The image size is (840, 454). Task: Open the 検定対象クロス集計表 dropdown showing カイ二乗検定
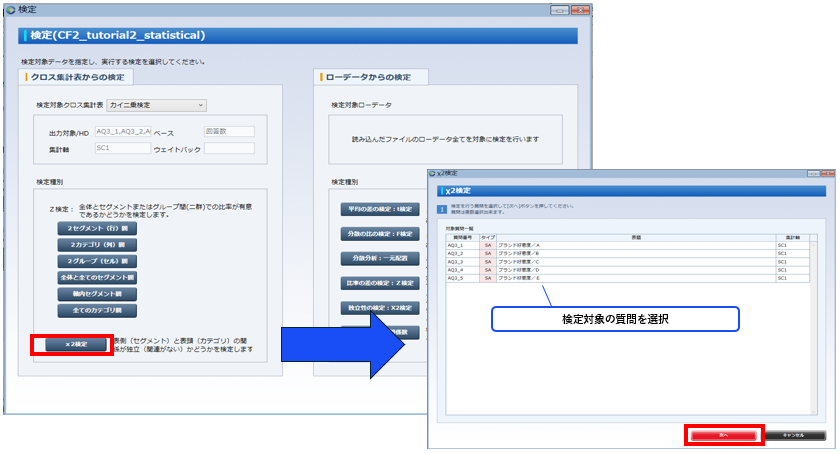[156, 105]
